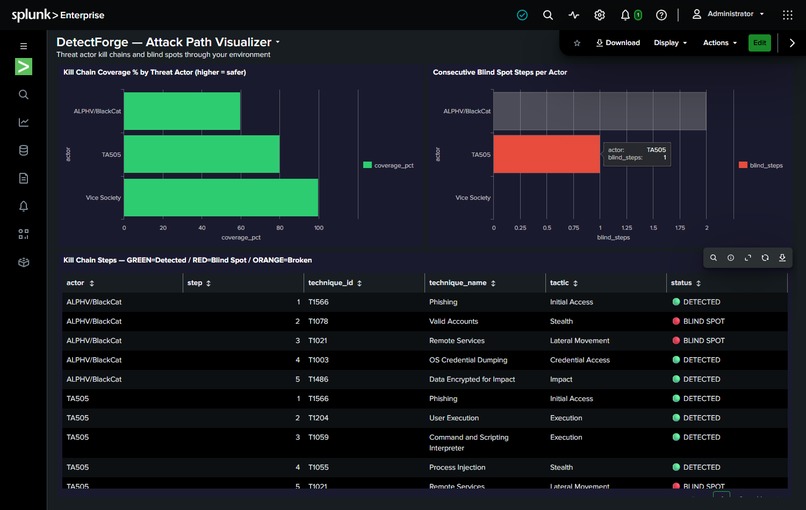This screenshot has height=510, width=806.
Task: Open the dashboard title dropdown arrow
Action: 278,42
